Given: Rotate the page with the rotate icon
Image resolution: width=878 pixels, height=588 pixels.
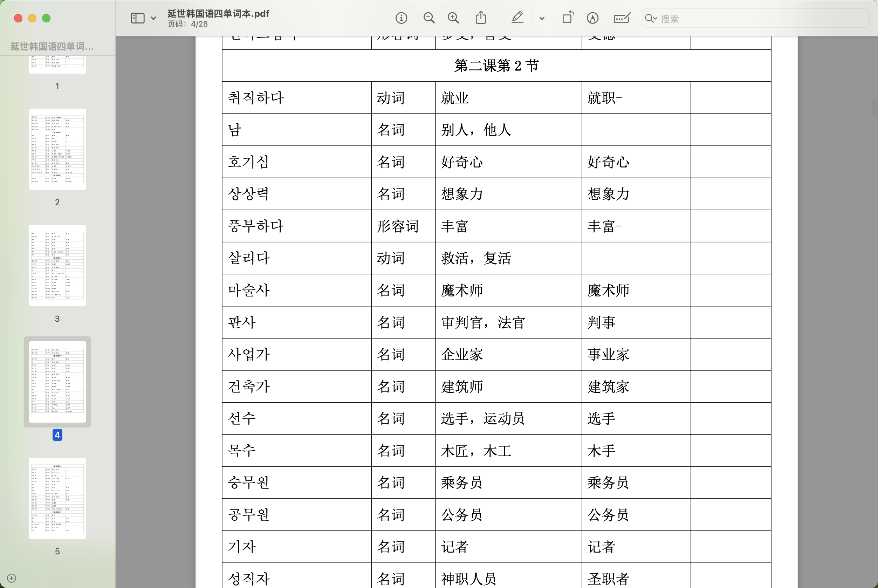Looking at the screenshot, I should [x=568, y=18].
